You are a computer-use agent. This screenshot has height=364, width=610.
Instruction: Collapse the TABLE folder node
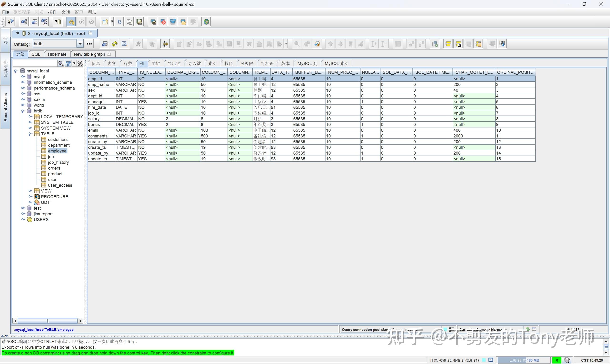point(30,134)
